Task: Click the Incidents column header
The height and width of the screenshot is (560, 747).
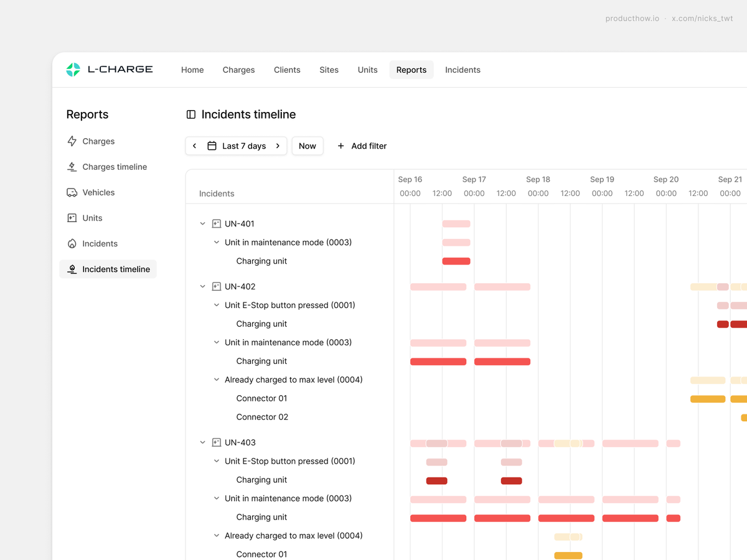Action: (217, 194)
